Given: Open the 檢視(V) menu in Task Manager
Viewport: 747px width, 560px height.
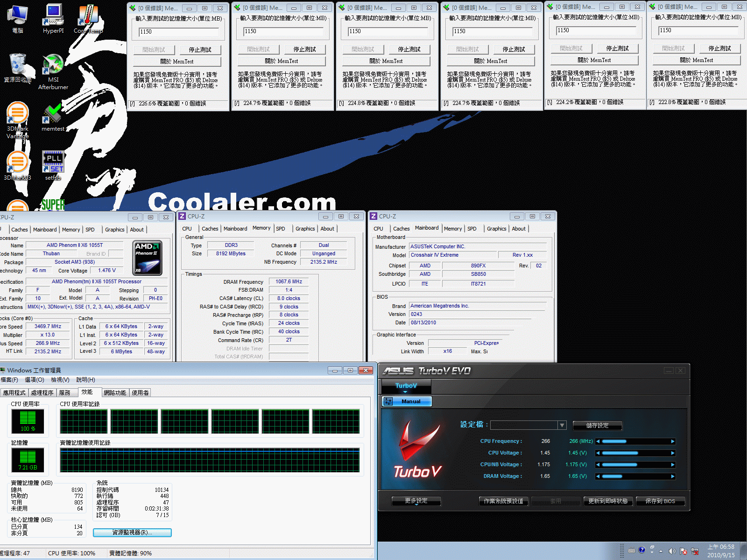Looking at the screenshot, I should [60, 380].
